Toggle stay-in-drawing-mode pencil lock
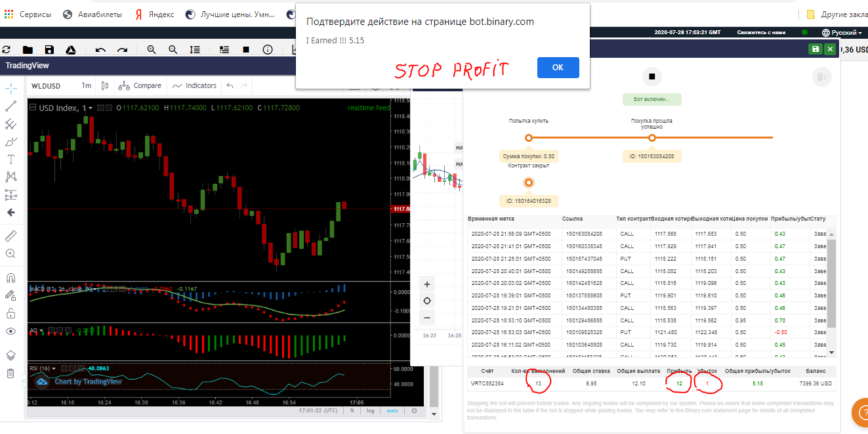This screenshot has width=868, height=434. [x=11, y=295]
